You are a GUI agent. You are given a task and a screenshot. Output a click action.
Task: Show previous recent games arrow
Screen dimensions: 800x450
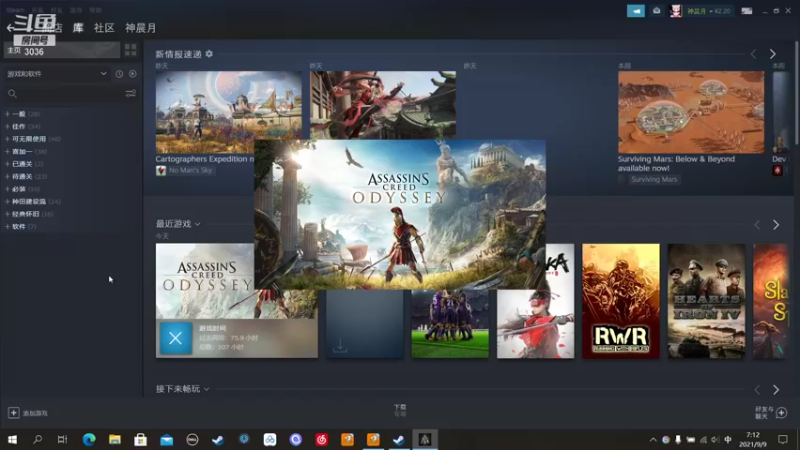[757, 225]
